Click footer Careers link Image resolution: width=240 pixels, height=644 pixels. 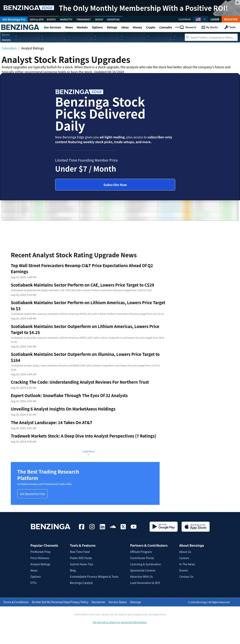tap(184, 558)
